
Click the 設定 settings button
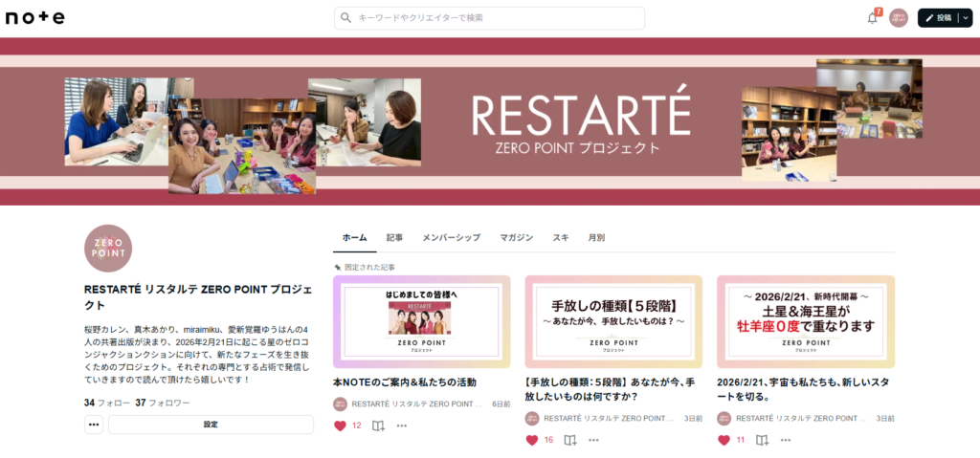point(211,425)
